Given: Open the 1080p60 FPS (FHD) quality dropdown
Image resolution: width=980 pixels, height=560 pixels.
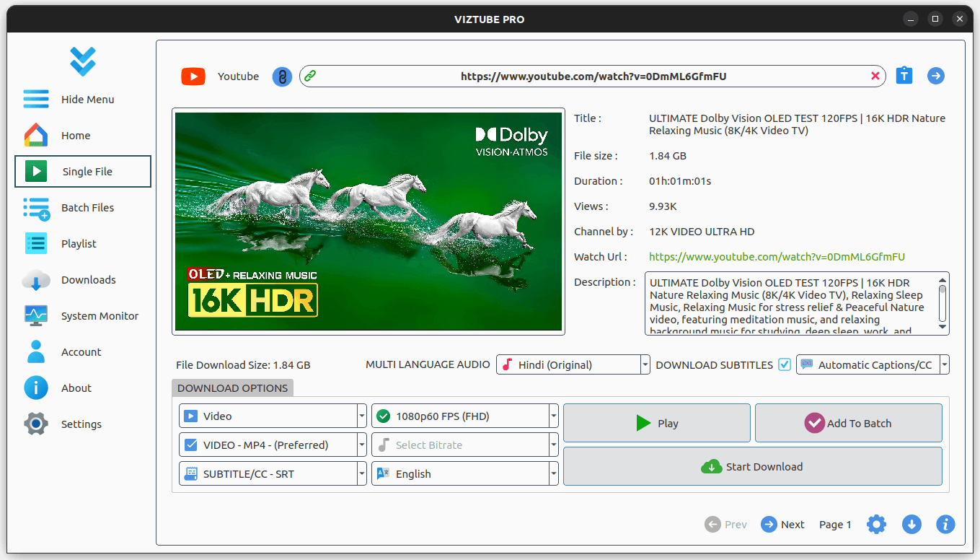Looking at the screenshot, I should click(465, 416).
